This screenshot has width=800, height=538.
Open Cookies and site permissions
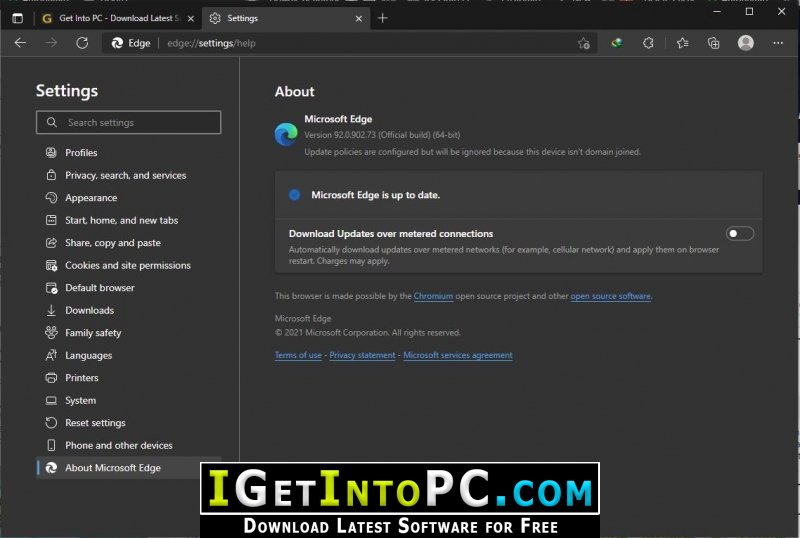click(129, 265)
